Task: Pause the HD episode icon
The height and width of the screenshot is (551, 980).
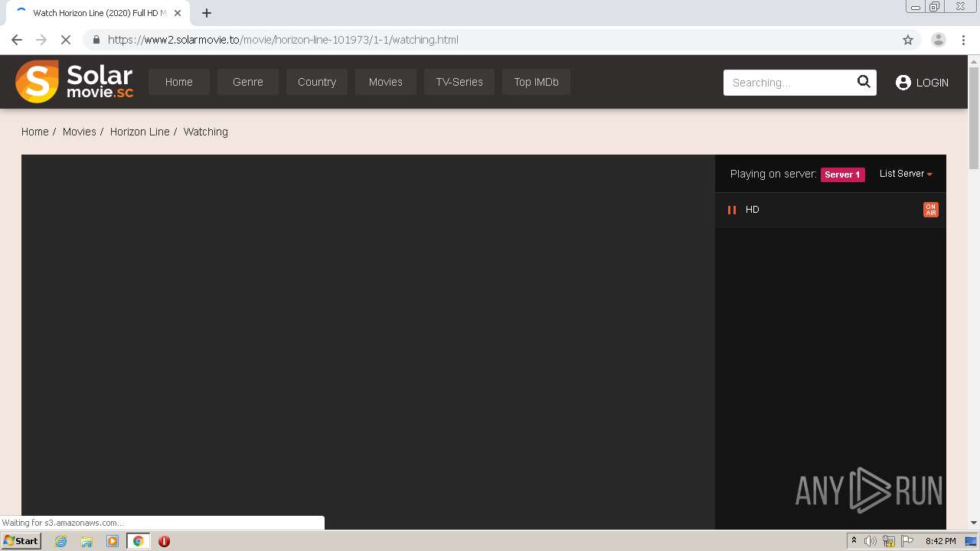Action: point(732,210)
